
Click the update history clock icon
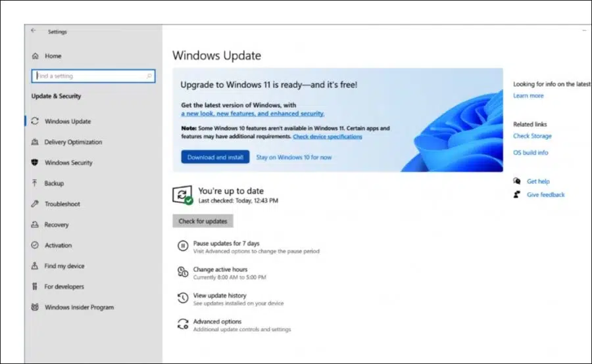click(183, 298)
